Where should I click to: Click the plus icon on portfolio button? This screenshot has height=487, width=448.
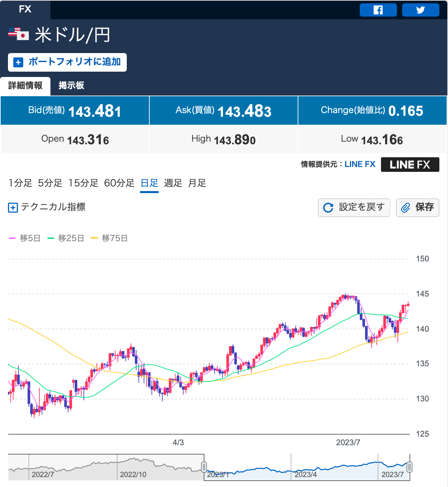pos(18,62)
